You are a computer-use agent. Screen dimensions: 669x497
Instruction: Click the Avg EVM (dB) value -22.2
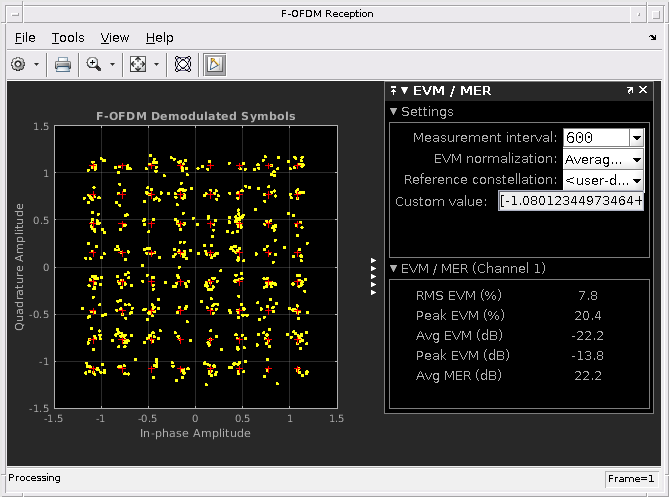[x=588, y=336]
